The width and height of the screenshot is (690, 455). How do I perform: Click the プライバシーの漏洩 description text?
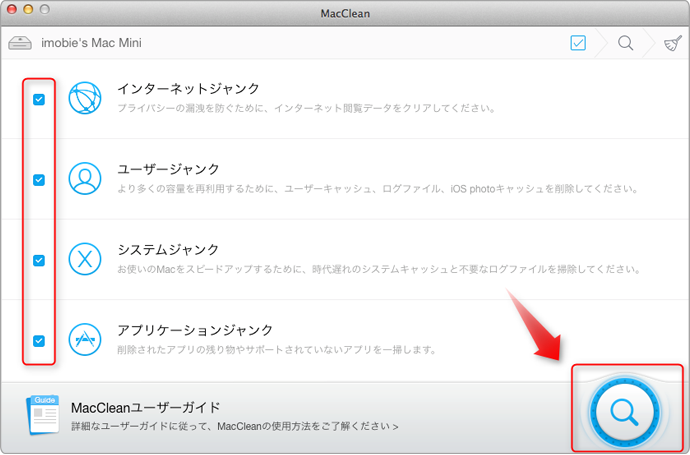pos(306,108)
